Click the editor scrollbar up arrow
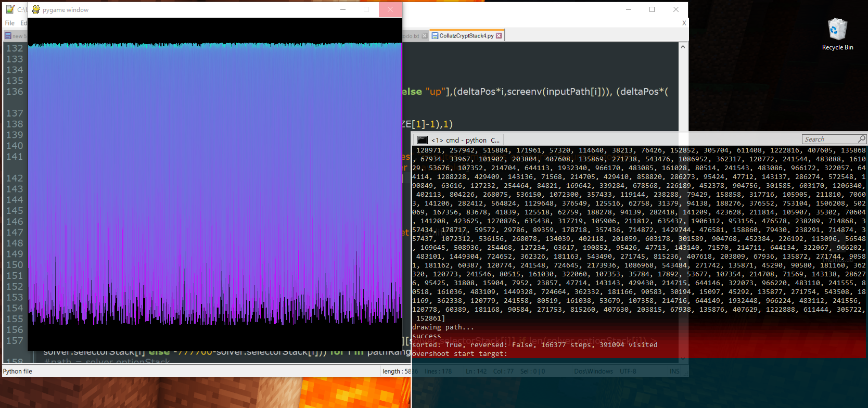The height and width of the screenshot is (408, 868). (x=683, y=47)
